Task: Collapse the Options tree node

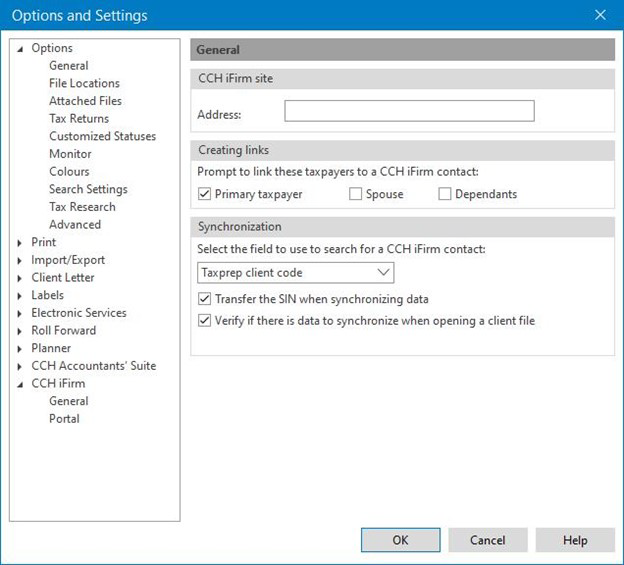Action: point(20,49)
